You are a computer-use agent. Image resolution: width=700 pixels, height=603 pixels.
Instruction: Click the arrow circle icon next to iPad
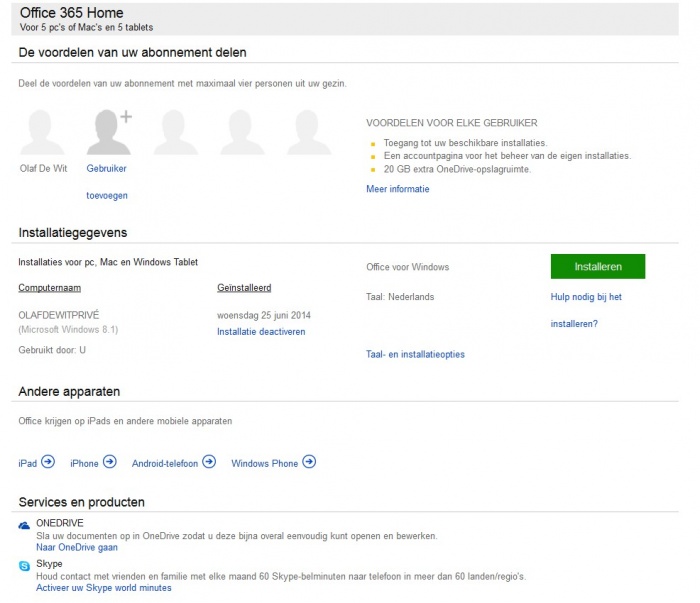tap(48, 461)
